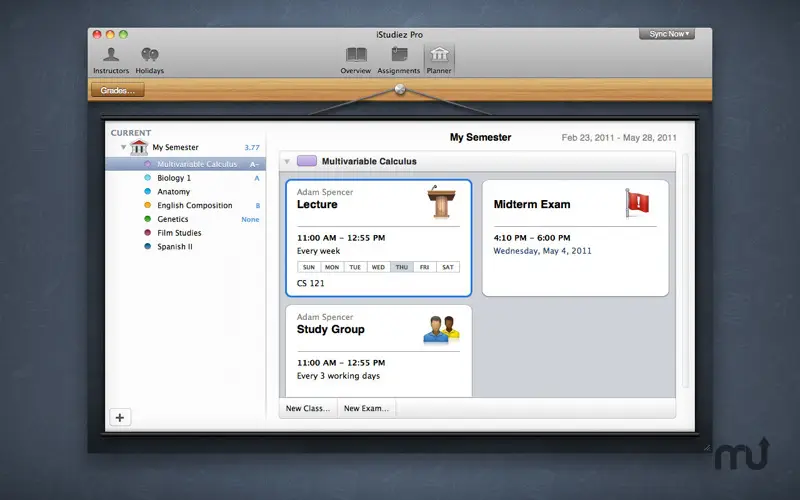Select the Genetics course
The image size is (800, 500).
(185, 219)
